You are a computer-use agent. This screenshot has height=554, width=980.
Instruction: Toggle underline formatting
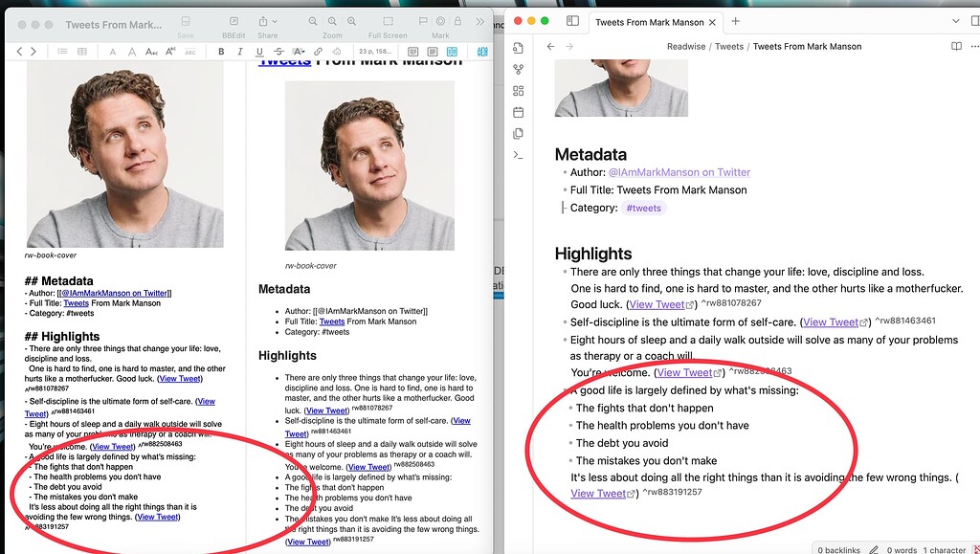[259, 52]
